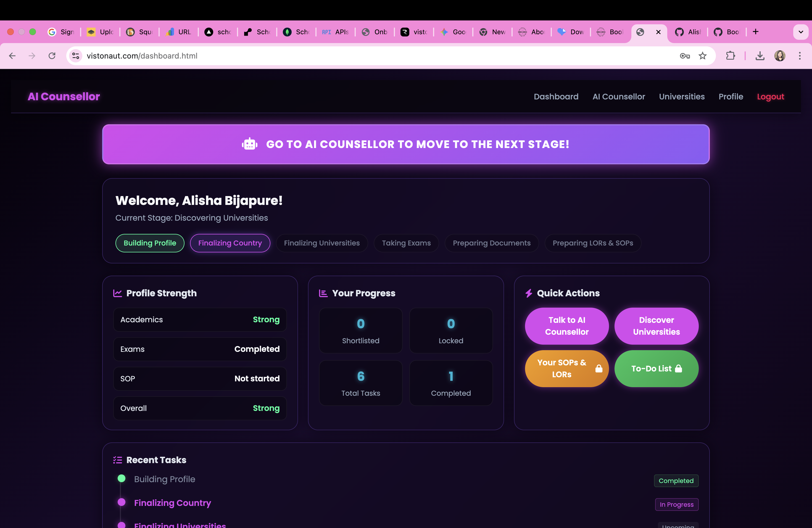Image resolution: width=812 pixels, height=528 pixels.
Task: Click Quick Actions lightning bolt icon
Action: (529, 293)
